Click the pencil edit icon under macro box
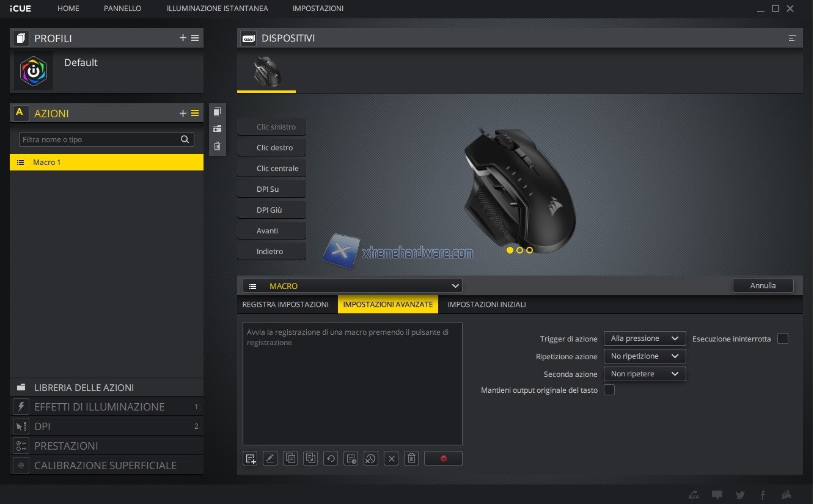The height and width of the screenshot is (504, 814). [x=270, y=458]
